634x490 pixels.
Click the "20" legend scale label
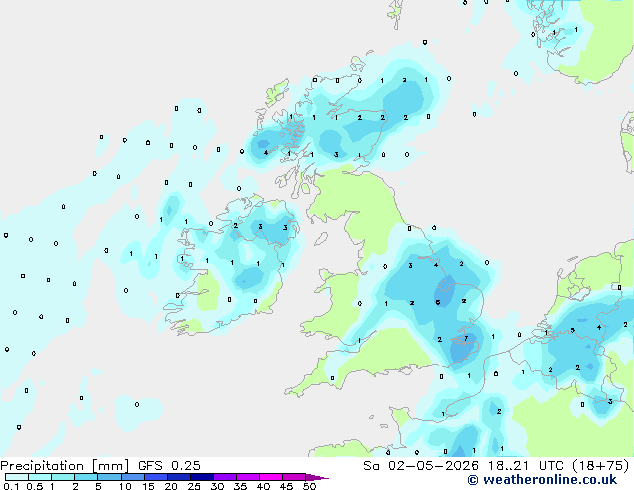[171, 486]
